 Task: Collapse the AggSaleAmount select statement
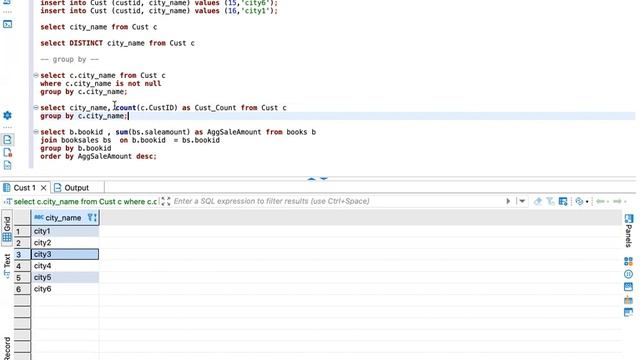pyautogui.click(x=36, y=132)
